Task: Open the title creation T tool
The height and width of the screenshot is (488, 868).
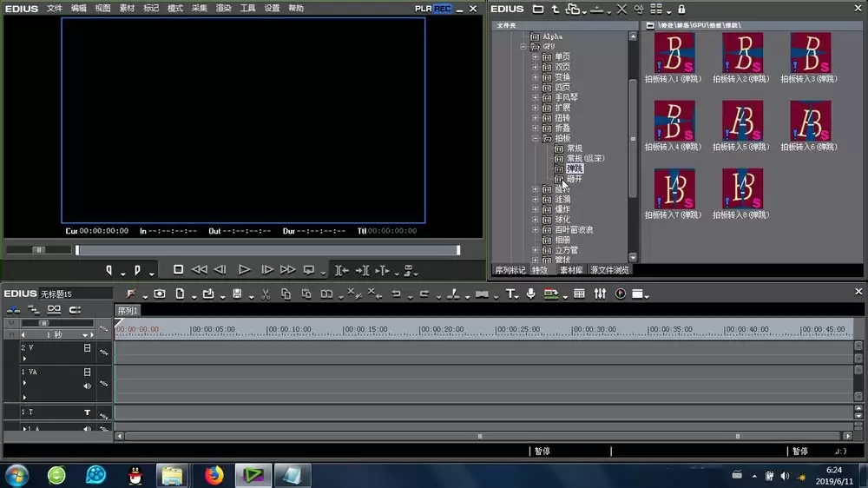Action: [510, 294]
